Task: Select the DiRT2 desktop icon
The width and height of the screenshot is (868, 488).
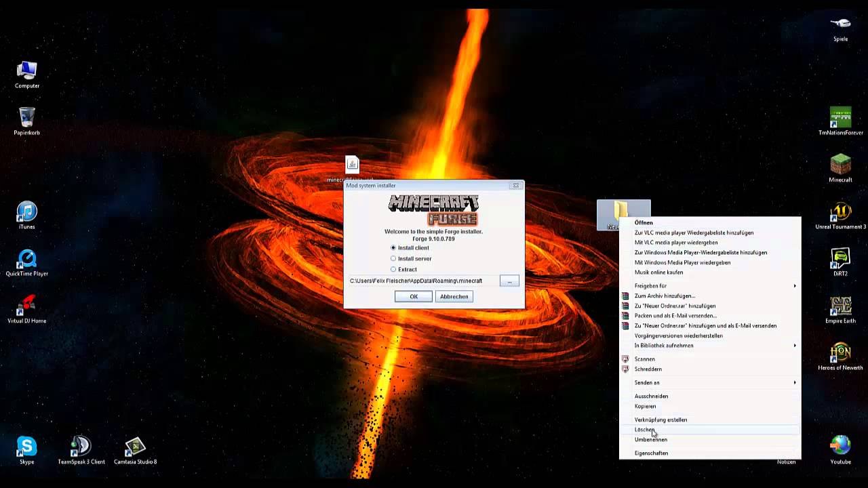Action: (841, 263)
